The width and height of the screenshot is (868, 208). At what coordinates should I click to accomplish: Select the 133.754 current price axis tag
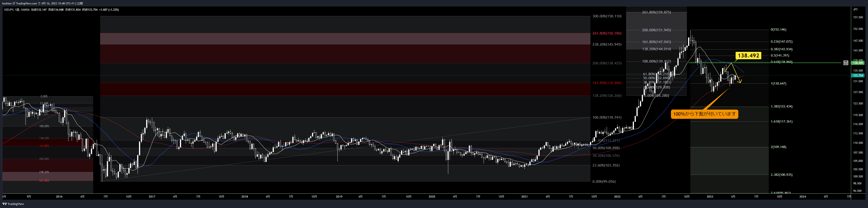[858, 76]
